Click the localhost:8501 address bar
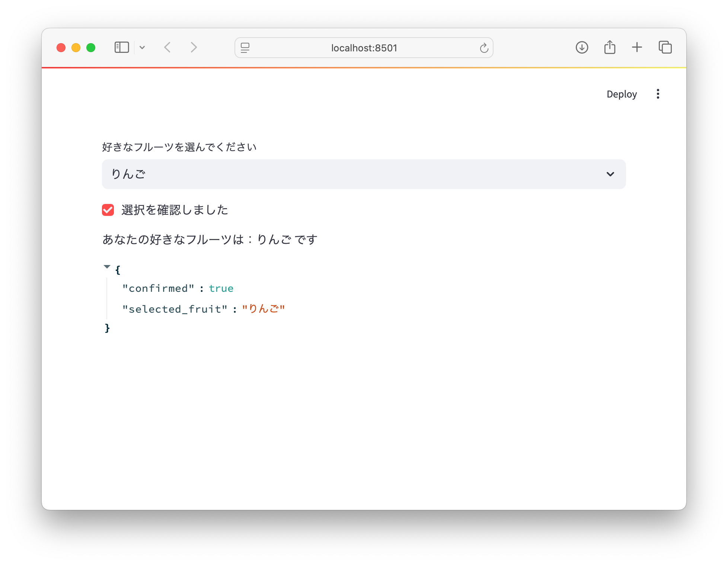This screenshot has width=728, height=565. click(363, 48)
